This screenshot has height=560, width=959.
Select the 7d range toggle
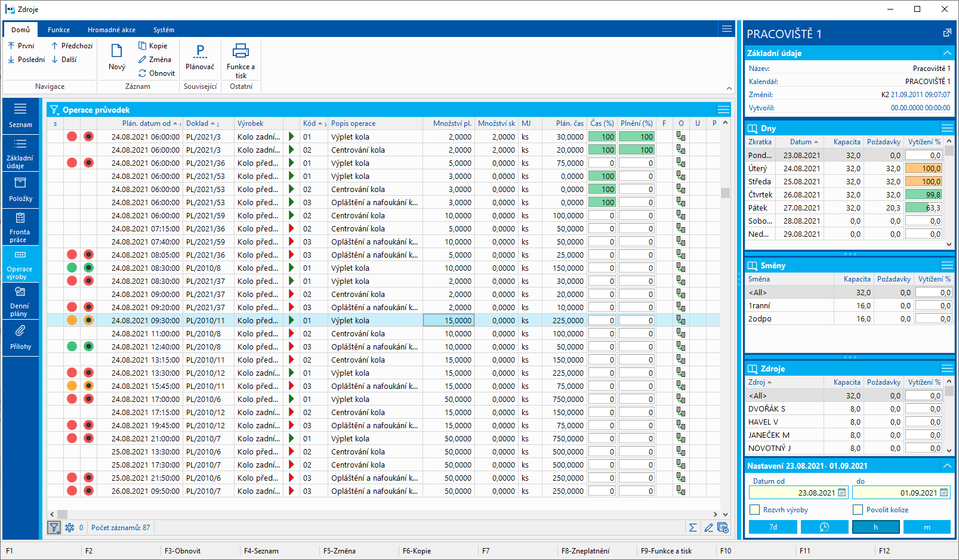pos(773,527)
